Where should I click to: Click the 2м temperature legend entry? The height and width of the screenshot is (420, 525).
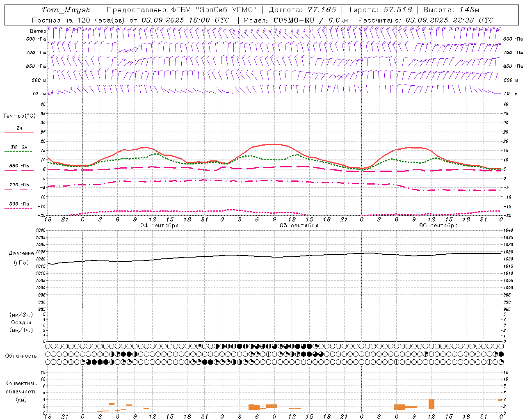[19, 130]
